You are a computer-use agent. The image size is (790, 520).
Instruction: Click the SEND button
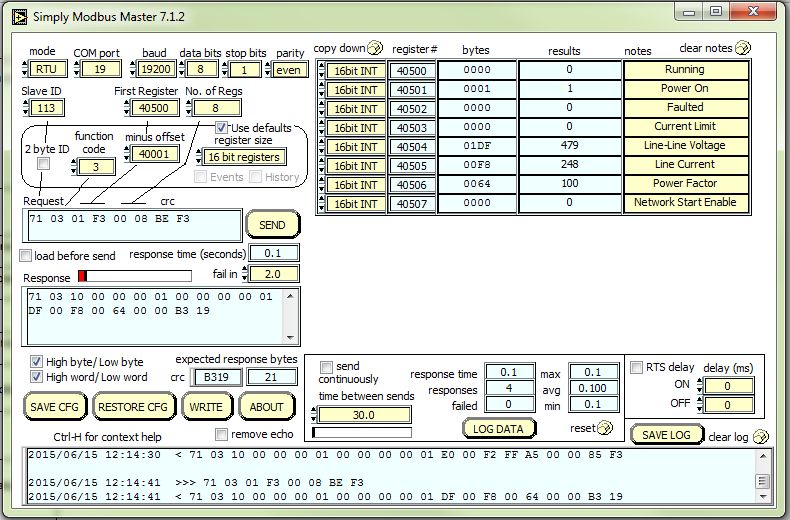273,225
